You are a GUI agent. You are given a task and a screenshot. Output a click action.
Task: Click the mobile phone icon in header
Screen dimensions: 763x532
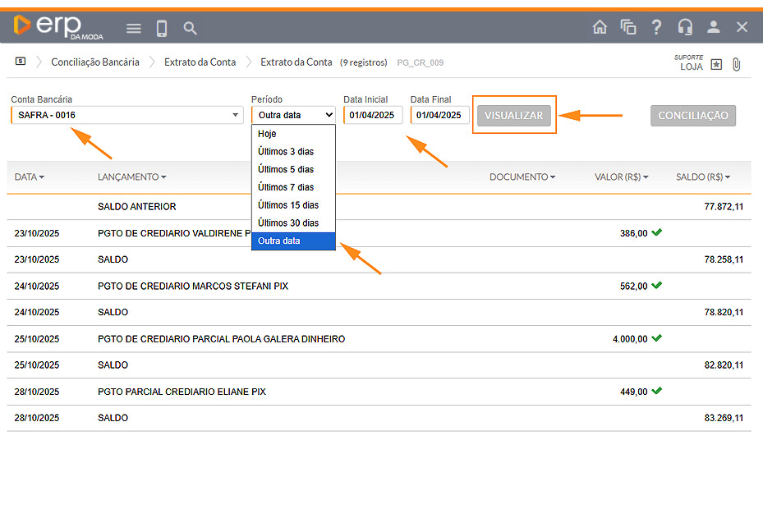click(x=162, y=29)
